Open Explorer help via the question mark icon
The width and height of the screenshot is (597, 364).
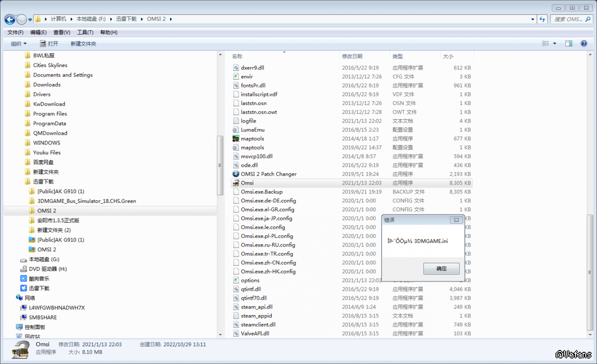[583, 43]
